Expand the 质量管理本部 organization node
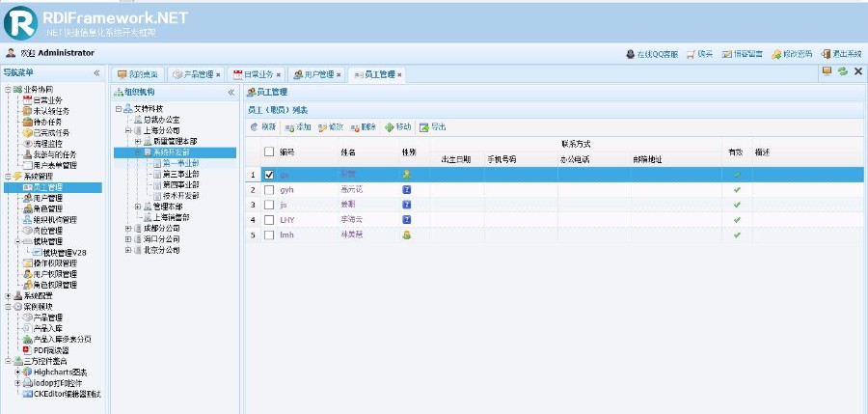 138,141
